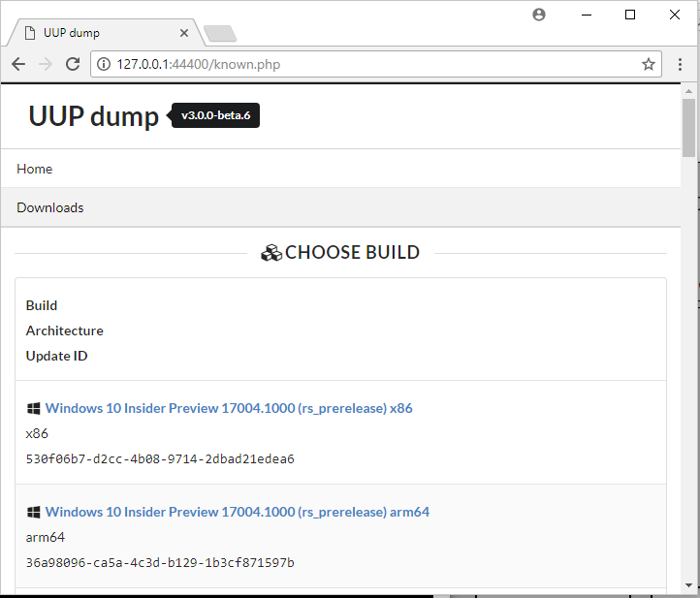Reload the page with the refresh icon

[x=73, y=64]
